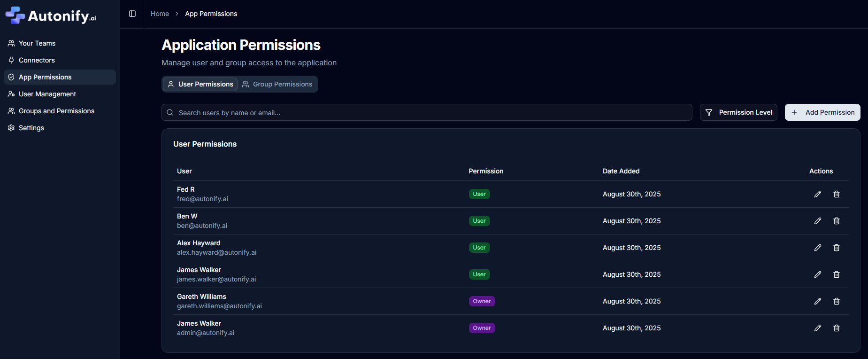
Task: Click User badge for Ben W
Action: point(479,221)
